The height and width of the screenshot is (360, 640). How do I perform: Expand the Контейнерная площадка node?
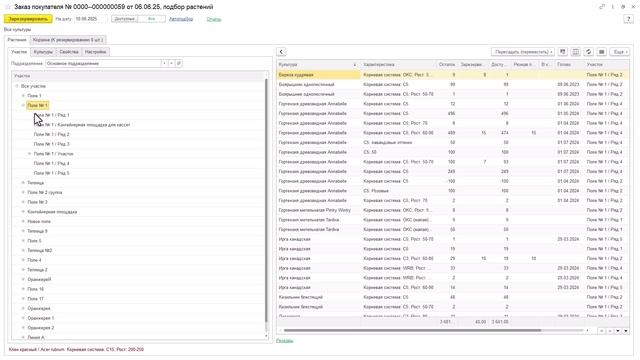23,212
